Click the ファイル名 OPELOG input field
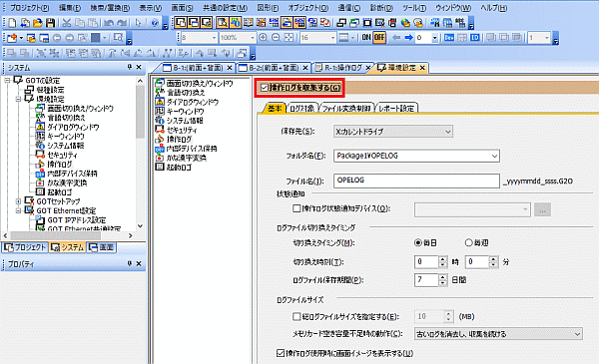The height and width of the screenshot is (364, 599). (x=416, y=181)
